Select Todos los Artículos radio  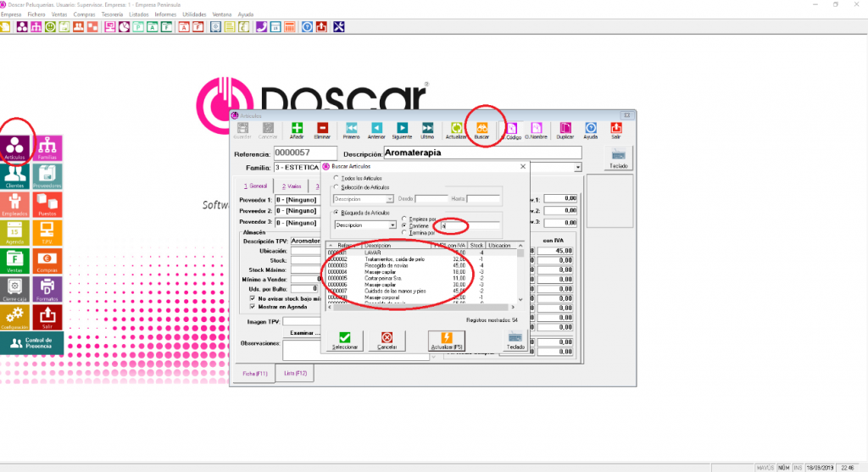(x=336, y=178)
